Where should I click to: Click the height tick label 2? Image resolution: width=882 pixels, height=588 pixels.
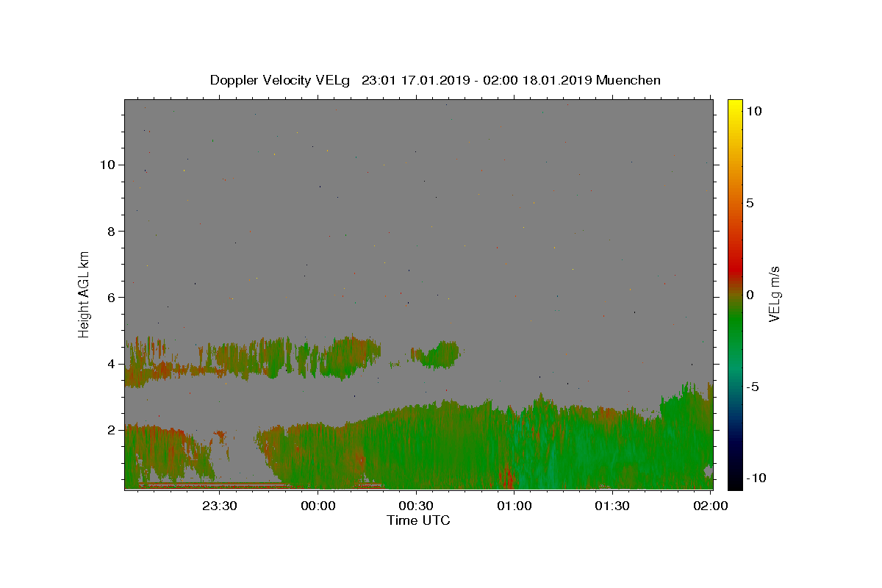pos(110,430)
